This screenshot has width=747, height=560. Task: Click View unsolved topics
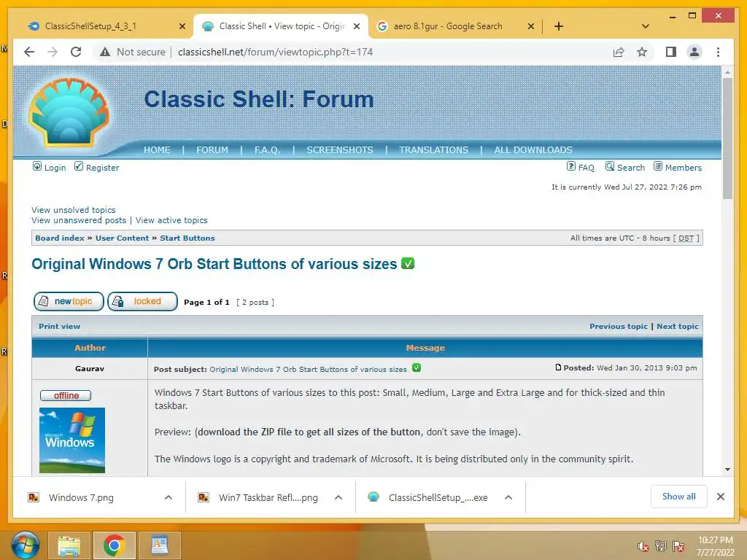74,210
